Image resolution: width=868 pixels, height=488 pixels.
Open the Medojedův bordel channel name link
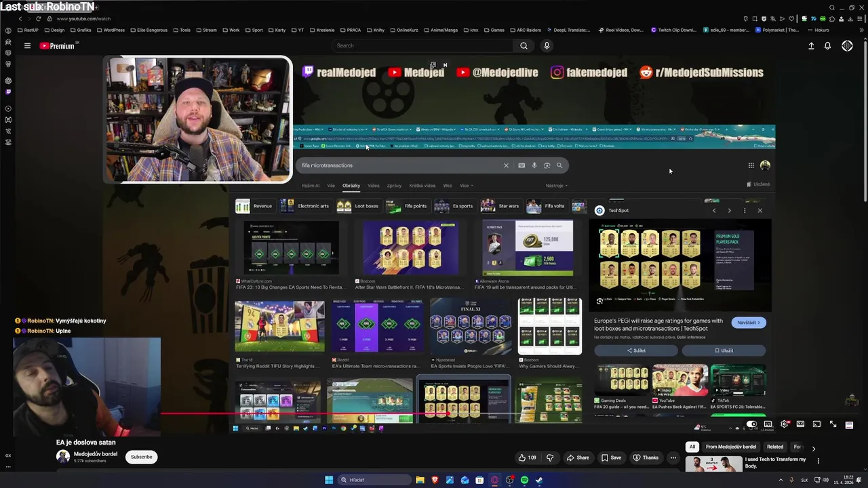[x=95, y=453]
